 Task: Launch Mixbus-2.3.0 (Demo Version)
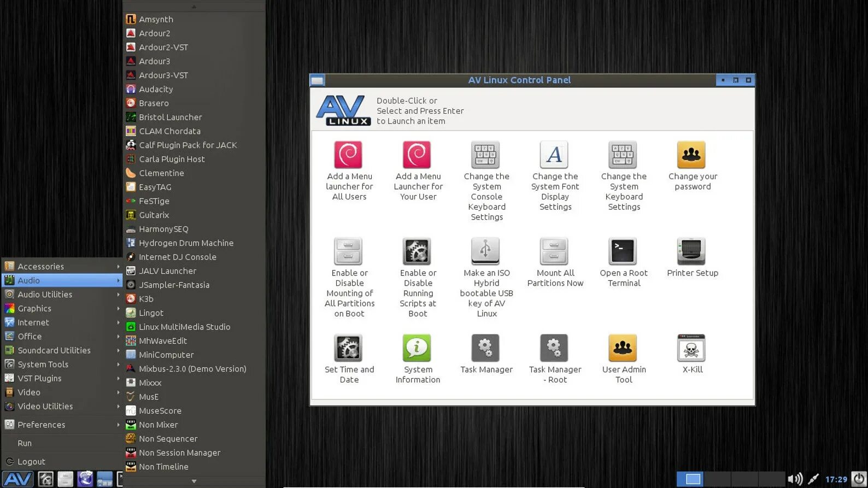point(194,369)
